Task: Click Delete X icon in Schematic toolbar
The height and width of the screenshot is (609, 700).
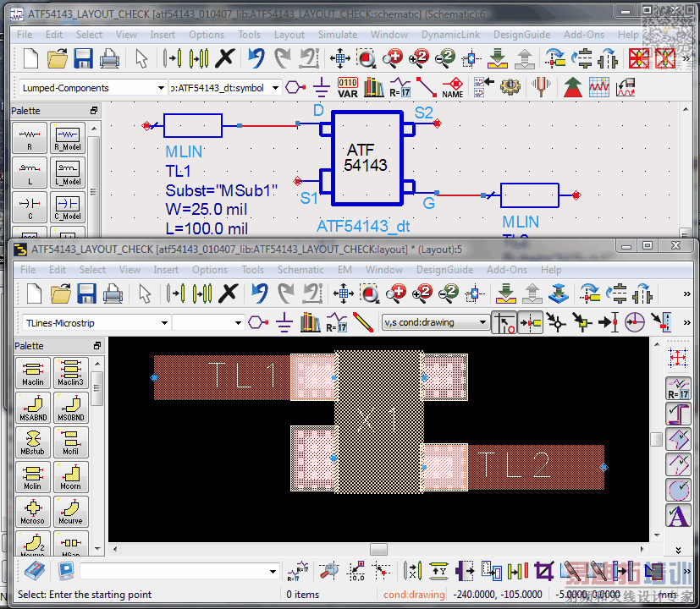Action: [x=225, y=58]
